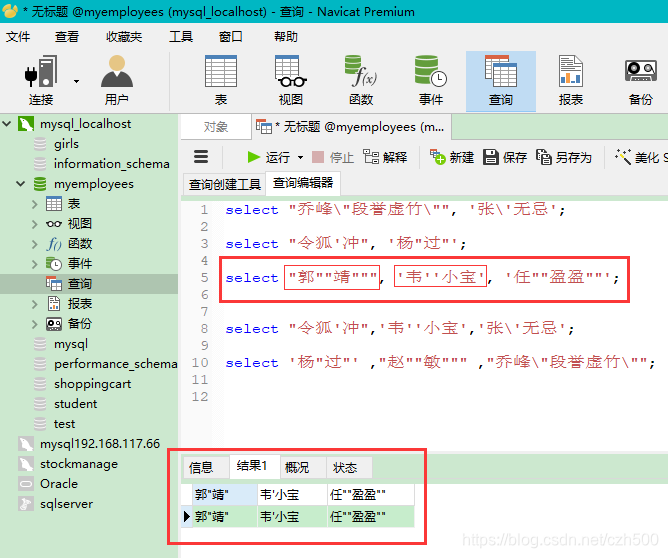The width and height of the screenshot is (668, 558).
Task: Switch to the 对象 tab
Action: pyautogui.click(x=216, y=127)
